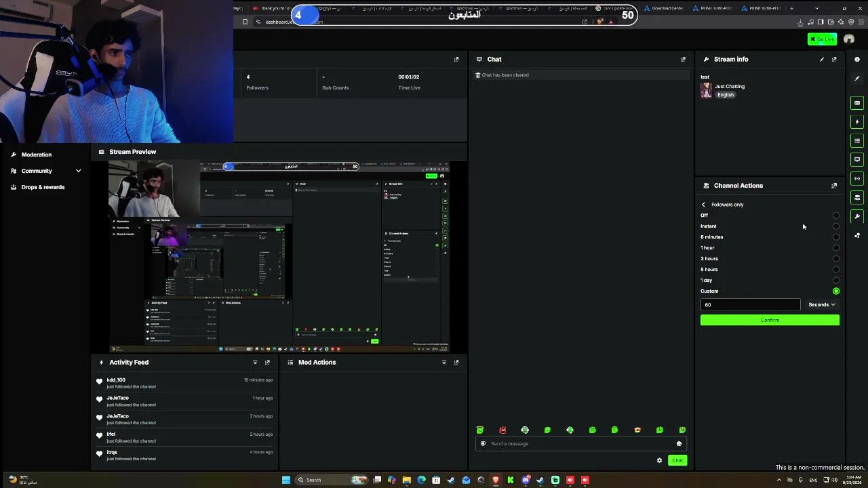Viewport: 868px width, 488px height.
Task: Toggle the session info card icon in right sidebar
Action: [x=857, y=103]
